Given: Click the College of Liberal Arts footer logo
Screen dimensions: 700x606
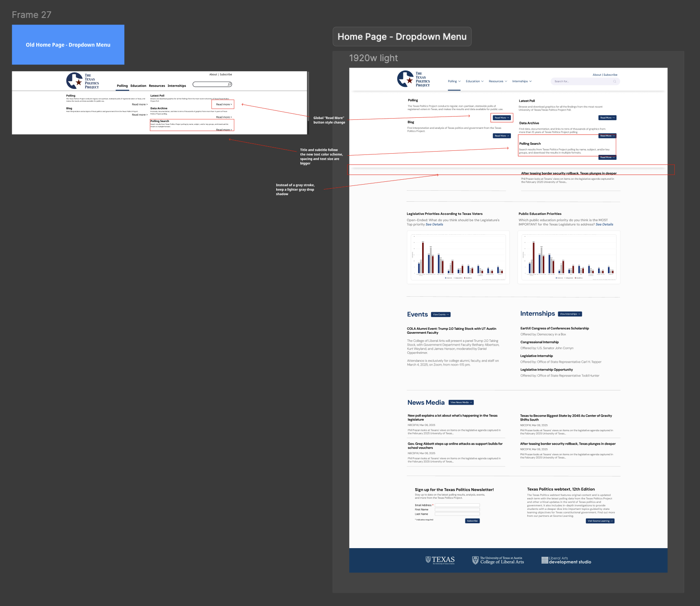Looking at the screenshot, I should [498, 560].
